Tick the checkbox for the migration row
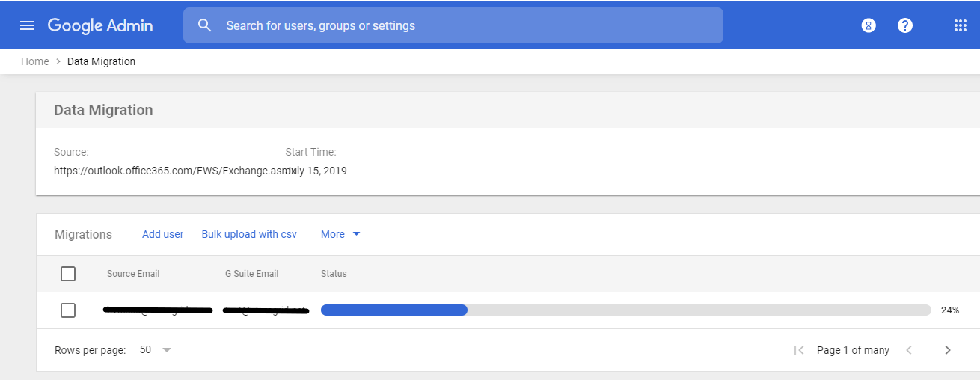980x380 pixels. click(x=68, y=310)
